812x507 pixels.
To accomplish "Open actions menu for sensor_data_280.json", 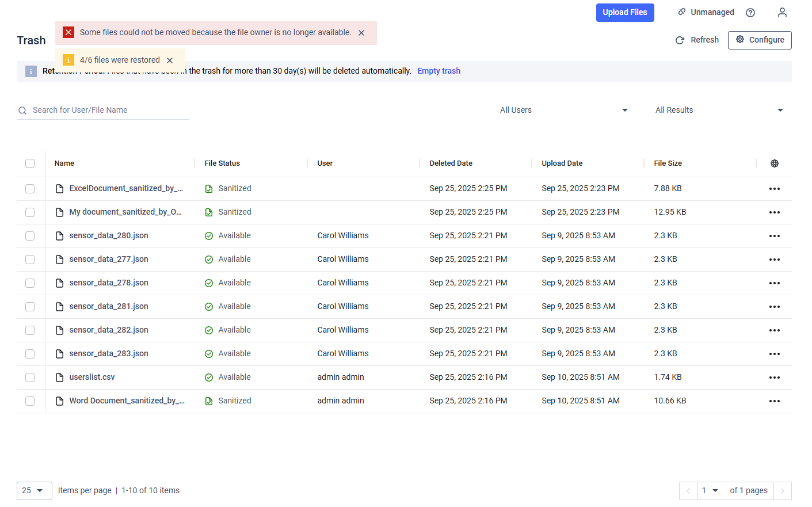I will click(774, 236).
